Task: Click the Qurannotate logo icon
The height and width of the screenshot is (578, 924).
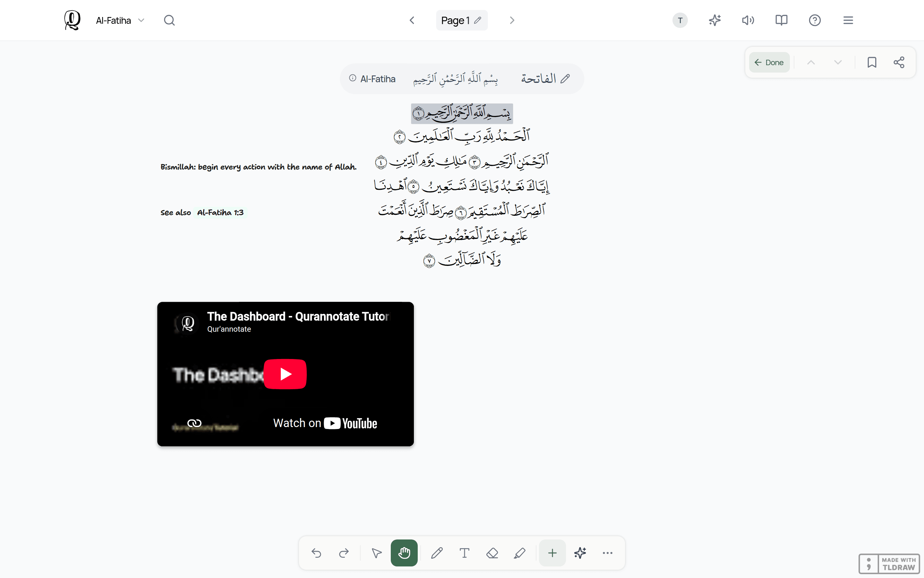Action: pyautogui.click(x=72, y=20)
